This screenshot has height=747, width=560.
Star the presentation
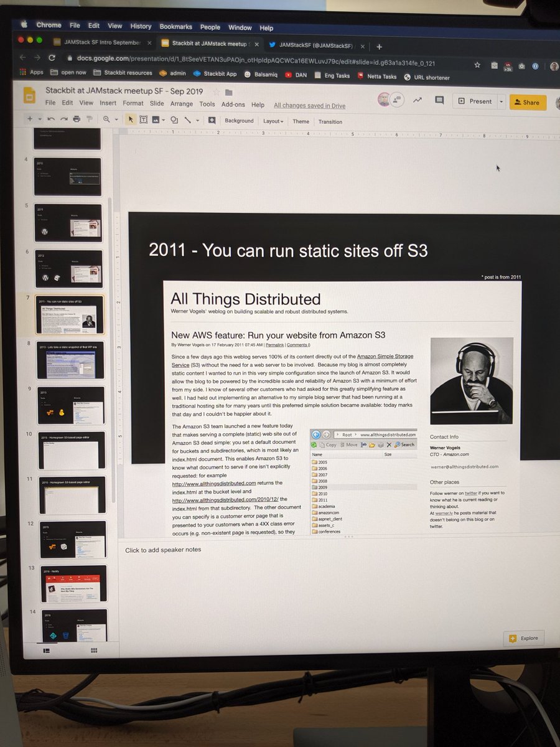(216, 92)
